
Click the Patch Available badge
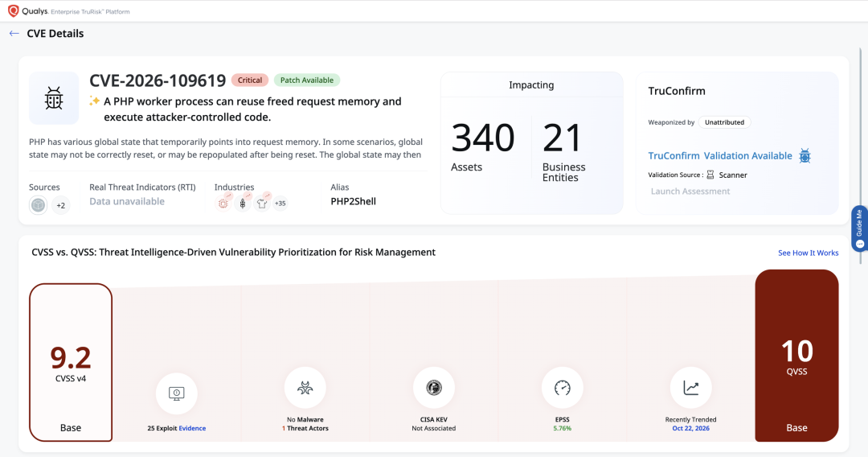[x=307, y=80]
